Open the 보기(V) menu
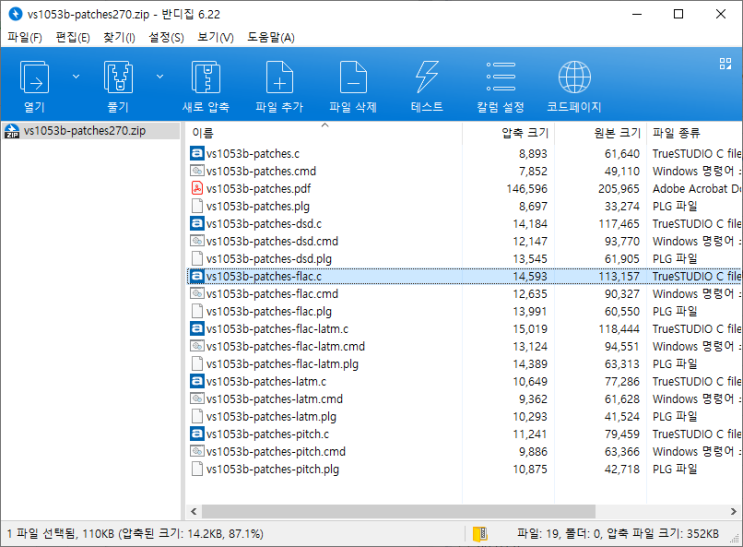 pyautogui.click(x=216, y=37)
